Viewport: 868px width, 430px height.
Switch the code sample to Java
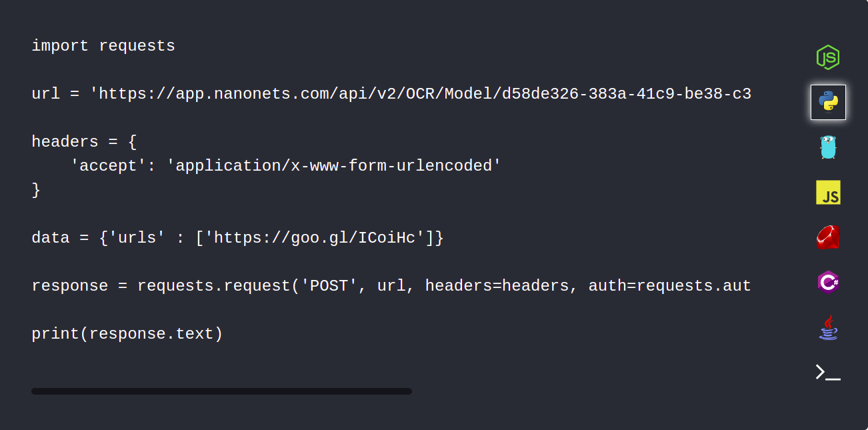coord(828,327)
